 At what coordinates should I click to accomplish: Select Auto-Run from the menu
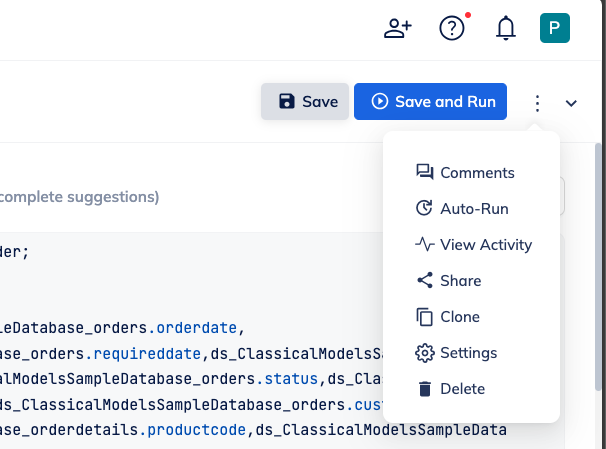462,209
